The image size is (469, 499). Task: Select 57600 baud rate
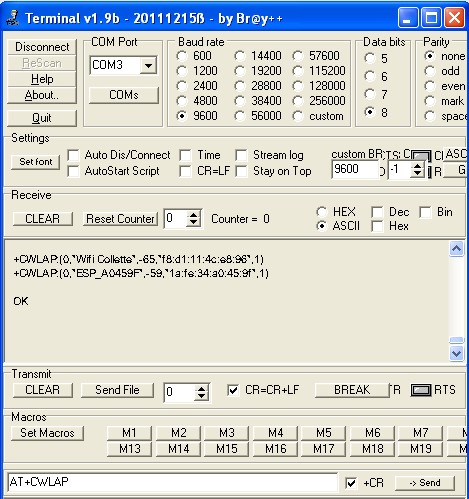[x=298, y=56]
